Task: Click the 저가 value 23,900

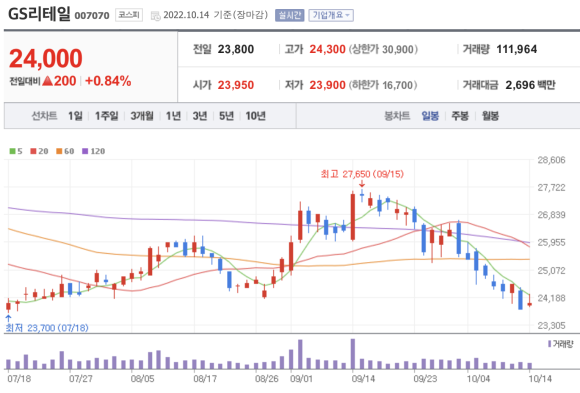Action: tap(327, 85)
